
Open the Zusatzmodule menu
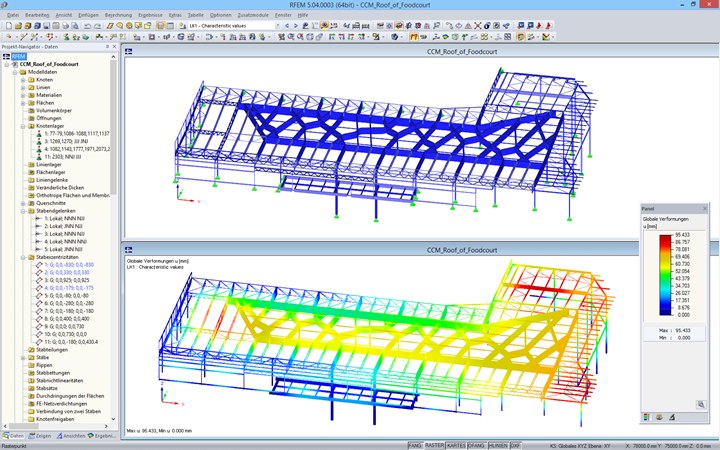click(x=253, y=15)
